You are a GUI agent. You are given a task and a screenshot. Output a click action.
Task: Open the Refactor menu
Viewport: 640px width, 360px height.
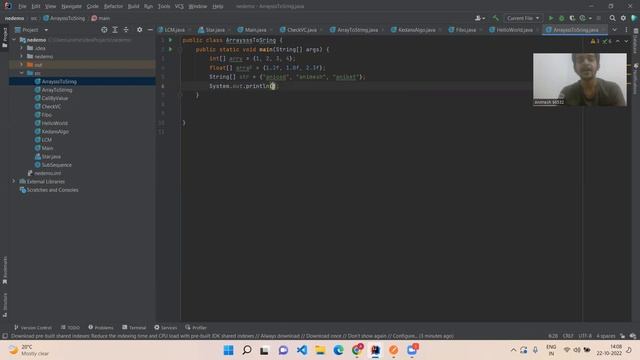click(113, 7)
